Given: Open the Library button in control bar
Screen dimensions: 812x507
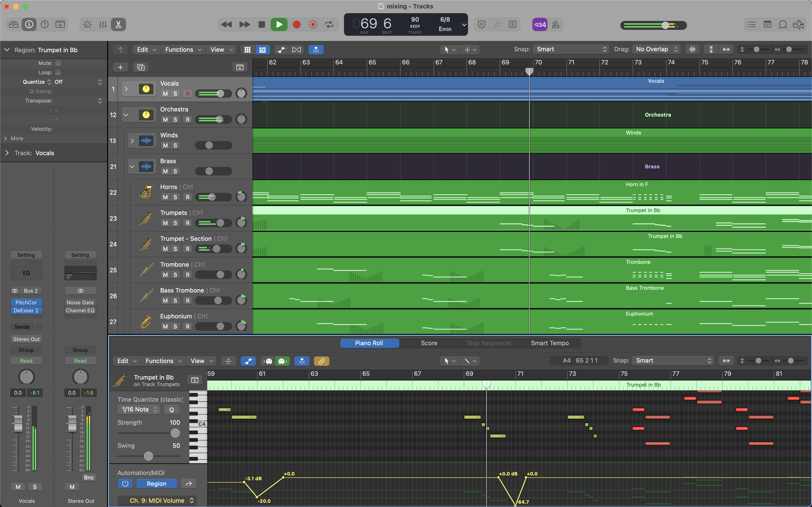Looking at the screenshot, I should pos(14,24).
